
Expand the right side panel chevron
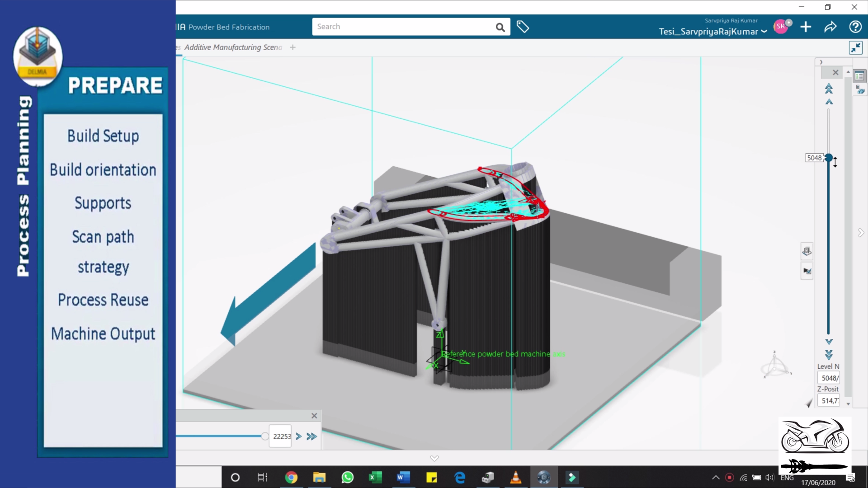861,233
